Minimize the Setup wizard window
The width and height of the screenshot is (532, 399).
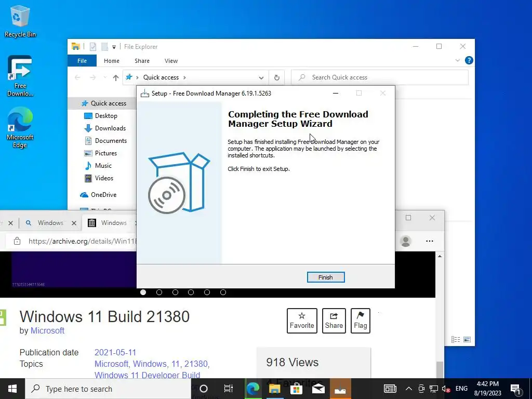pyautogui.click(x=336, y=94)
